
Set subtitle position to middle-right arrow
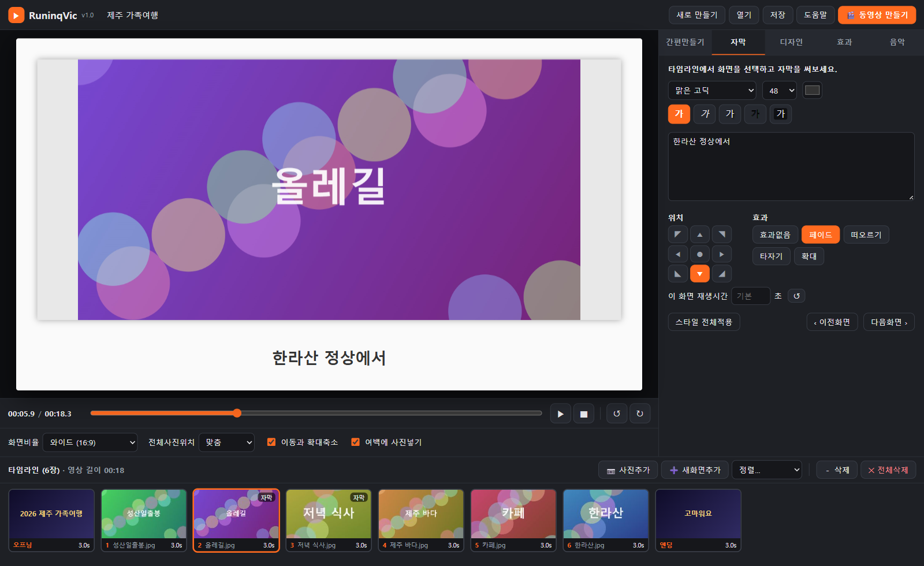click(722, 254)
